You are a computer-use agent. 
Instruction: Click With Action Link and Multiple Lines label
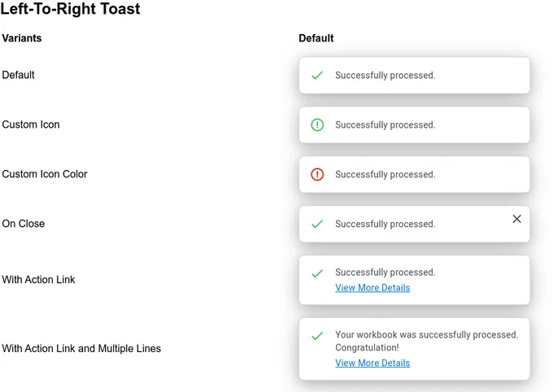(81, 349)
